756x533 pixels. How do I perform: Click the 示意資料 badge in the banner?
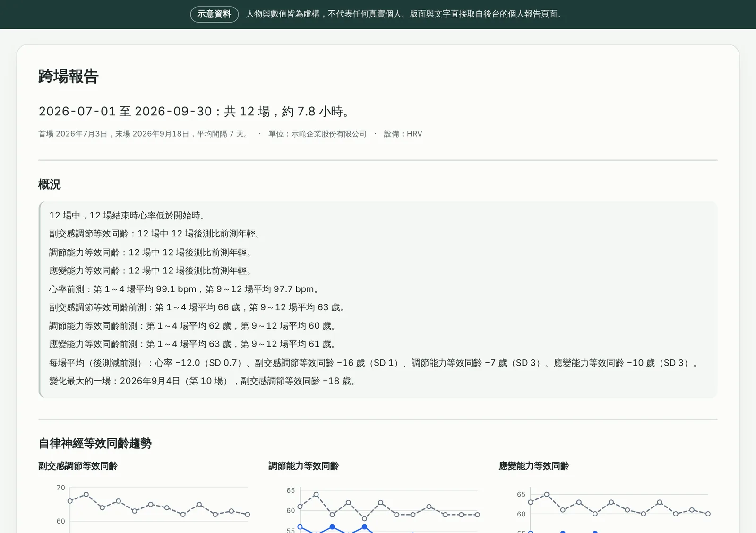pyautogui.click(x=214, y=14)
